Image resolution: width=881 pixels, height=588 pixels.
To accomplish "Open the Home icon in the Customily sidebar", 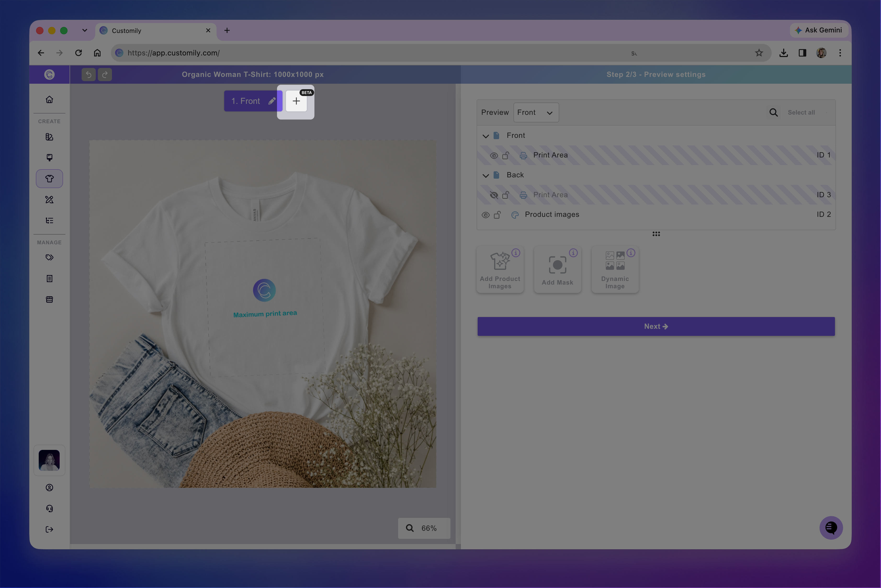I will tap(49, 99).
